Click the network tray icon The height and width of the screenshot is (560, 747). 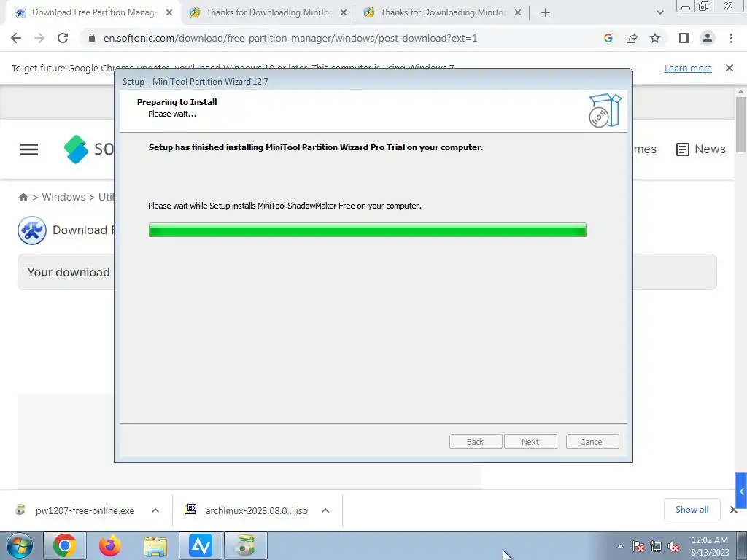656,546
